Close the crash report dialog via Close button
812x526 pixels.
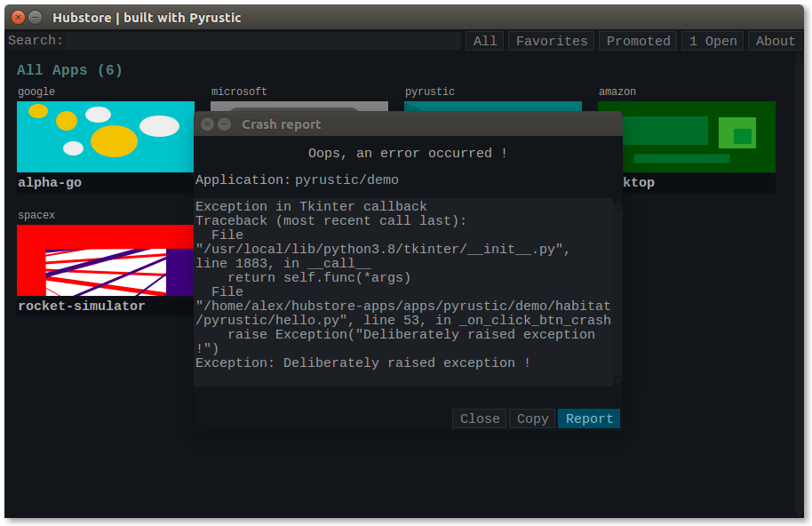tap(480, 418)
